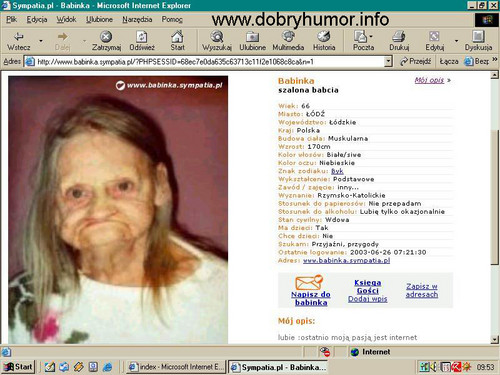Open www.babinka.sympatia.pl address link

click(346, 260)
